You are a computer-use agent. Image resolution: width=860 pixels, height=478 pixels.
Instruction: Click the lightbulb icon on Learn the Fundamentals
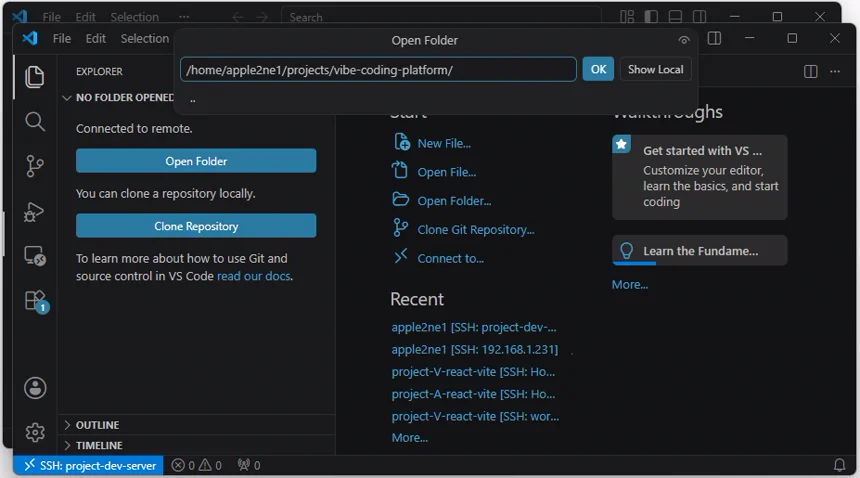626,251
